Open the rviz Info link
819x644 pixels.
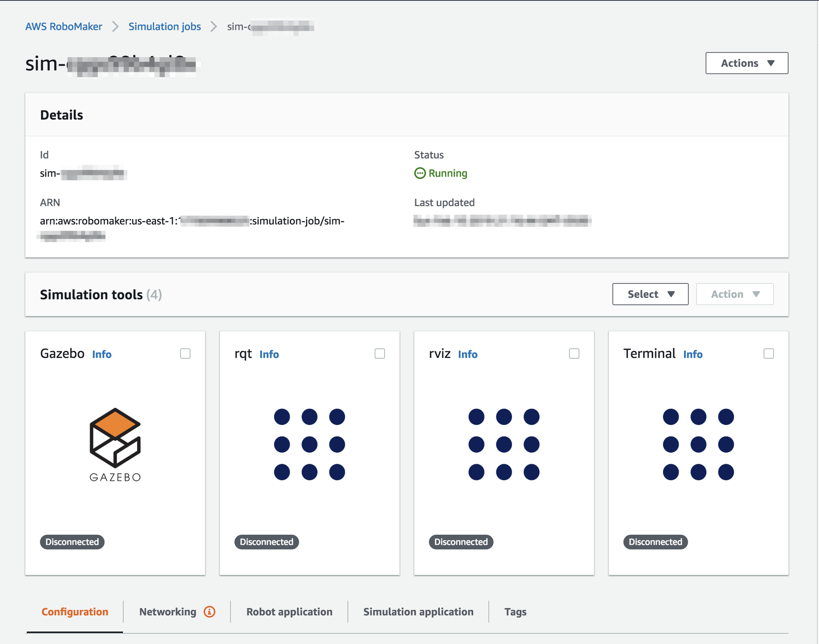tap(468, 354)
